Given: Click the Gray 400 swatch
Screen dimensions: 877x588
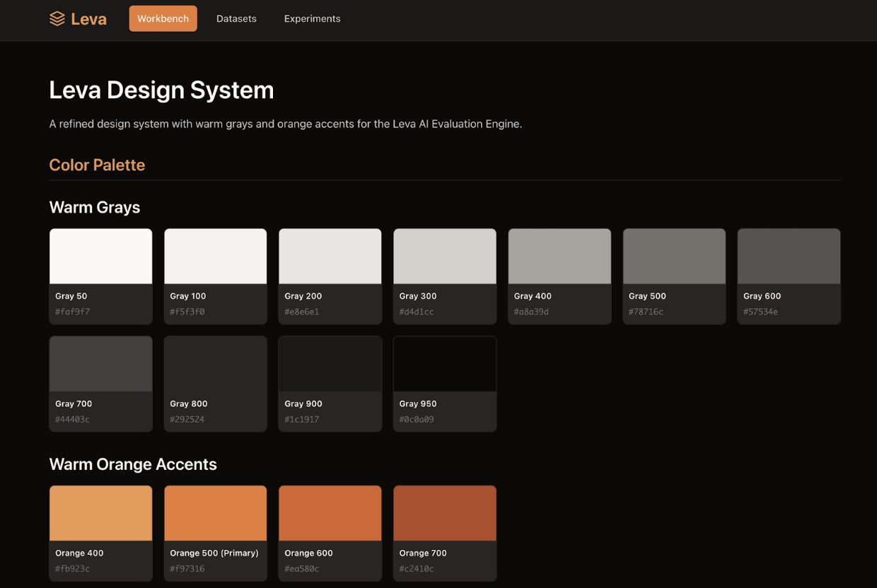Looking at the screenshot, I should coord(559,257).
